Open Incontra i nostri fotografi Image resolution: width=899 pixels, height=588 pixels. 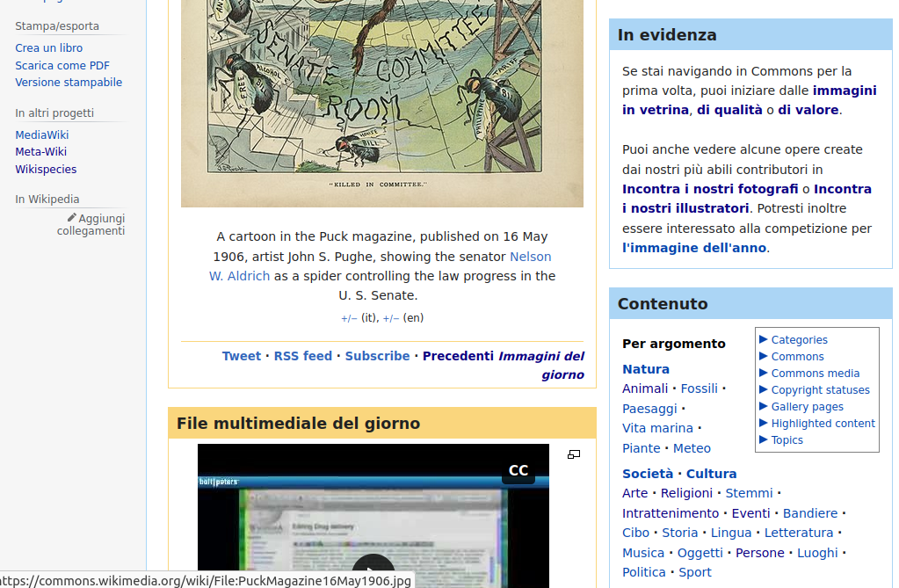(710, 189)
